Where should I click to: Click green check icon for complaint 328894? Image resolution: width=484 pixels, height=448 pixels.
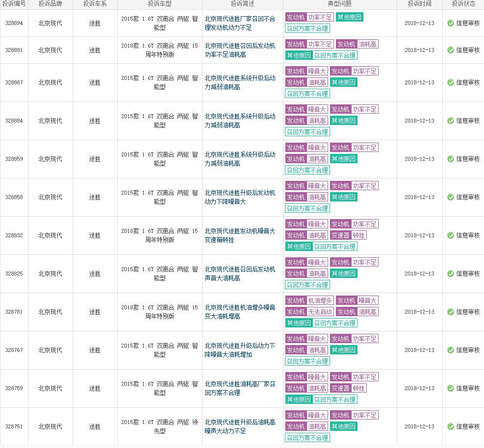pos(450,23)
